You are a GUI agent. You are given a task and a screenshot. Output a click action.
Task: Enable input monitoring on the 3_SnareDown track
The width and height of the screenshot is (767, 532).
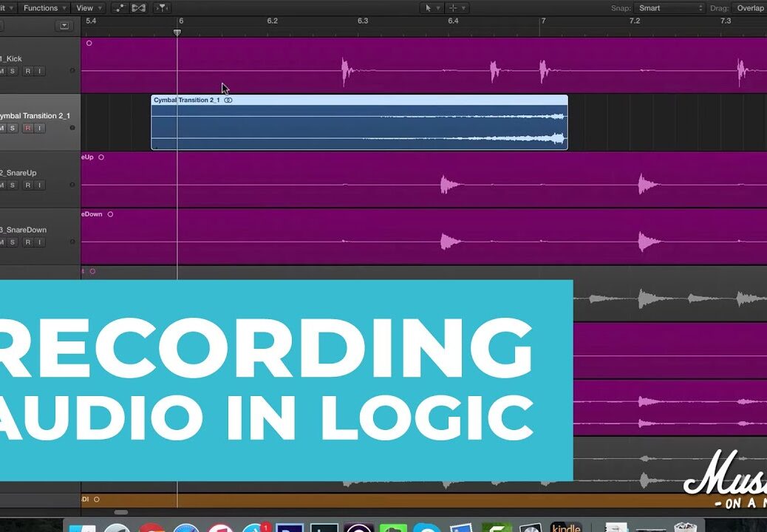pyautogui.click(x=40, y=242)
